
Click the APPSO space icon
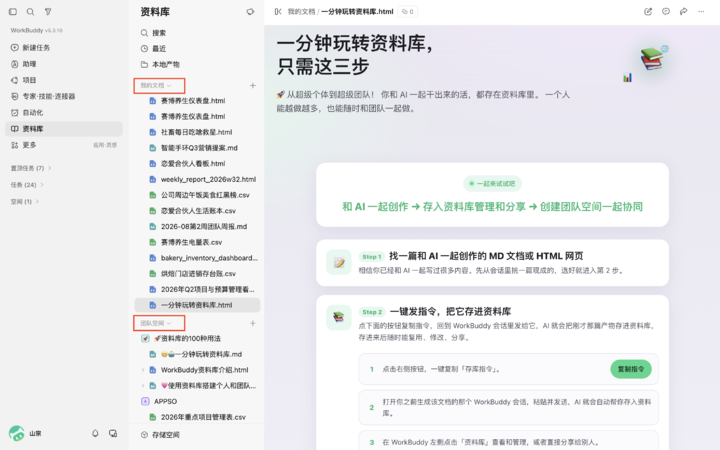145,401
